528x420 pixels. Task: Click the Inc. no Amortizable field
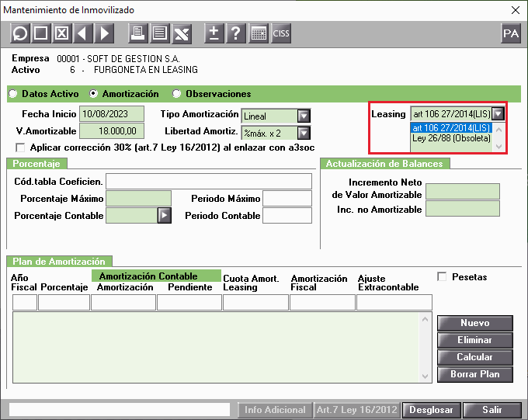click(463, 209)
